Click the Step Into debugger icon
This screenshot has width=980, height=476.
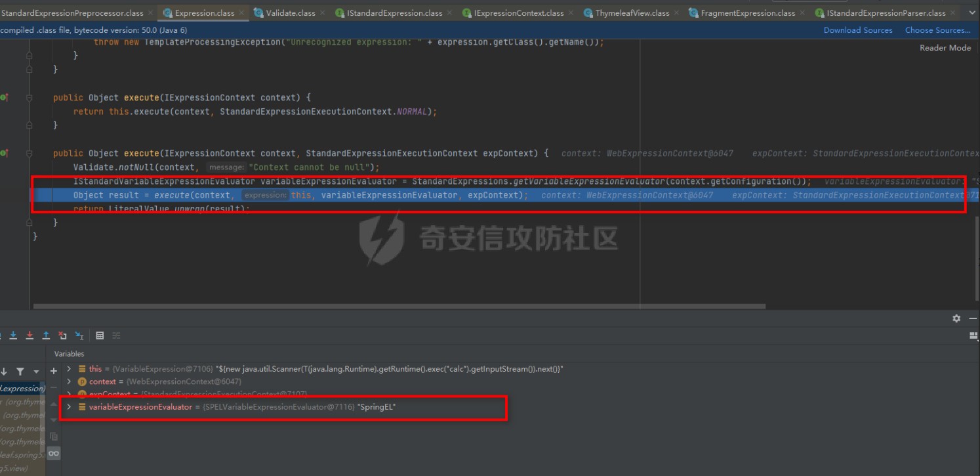(13, 335)
